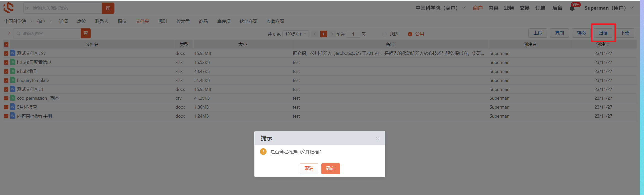
Task: Open the notification bell icon
Action: (x=572, y=8)
